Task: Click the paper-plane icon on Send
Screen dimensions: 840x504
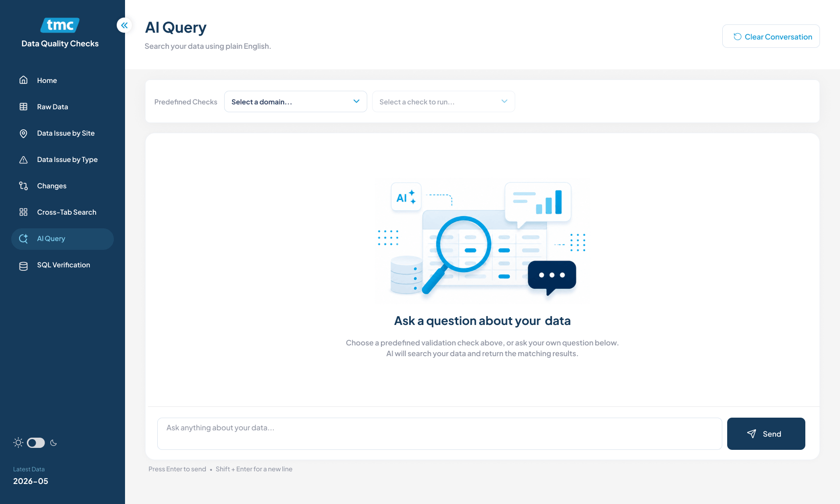Action: point(752,434)
